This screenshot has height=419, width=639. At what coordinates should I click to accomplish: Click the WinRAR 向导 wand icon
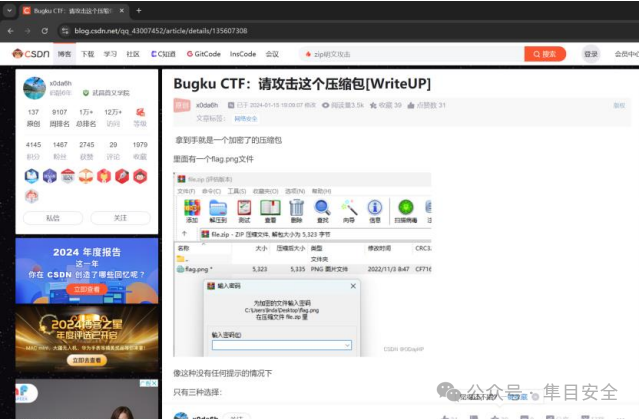[x=349, y=211]
